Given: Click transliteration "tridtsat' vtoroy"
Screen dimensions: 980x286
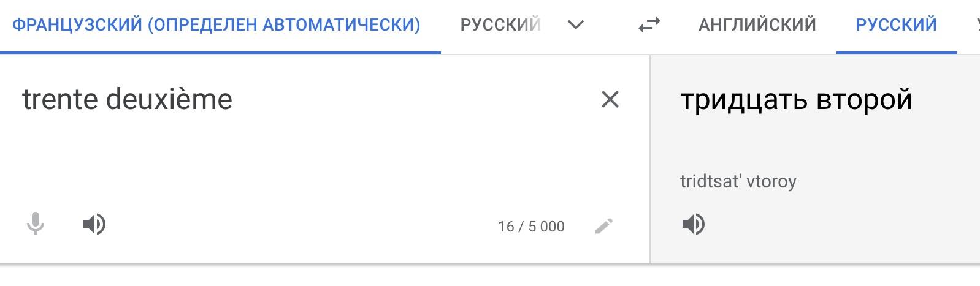Looking at the screenshot, I should click(x=738, y=182).
